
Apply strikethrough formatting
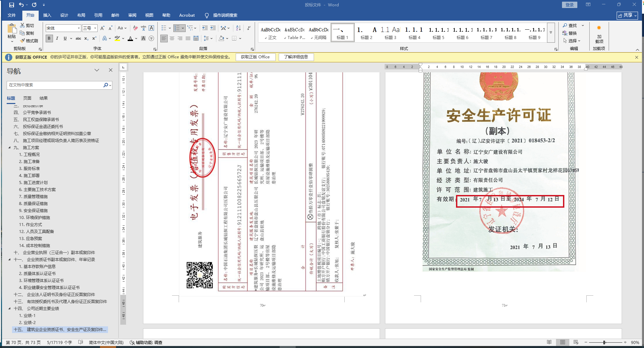[78, 39]
